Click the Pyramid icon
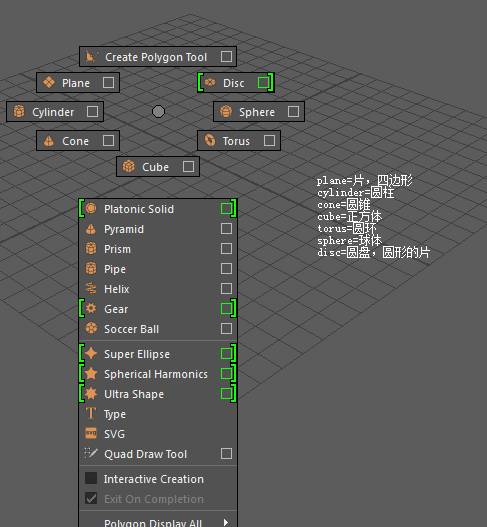487x527 pixels. point(91,229)
